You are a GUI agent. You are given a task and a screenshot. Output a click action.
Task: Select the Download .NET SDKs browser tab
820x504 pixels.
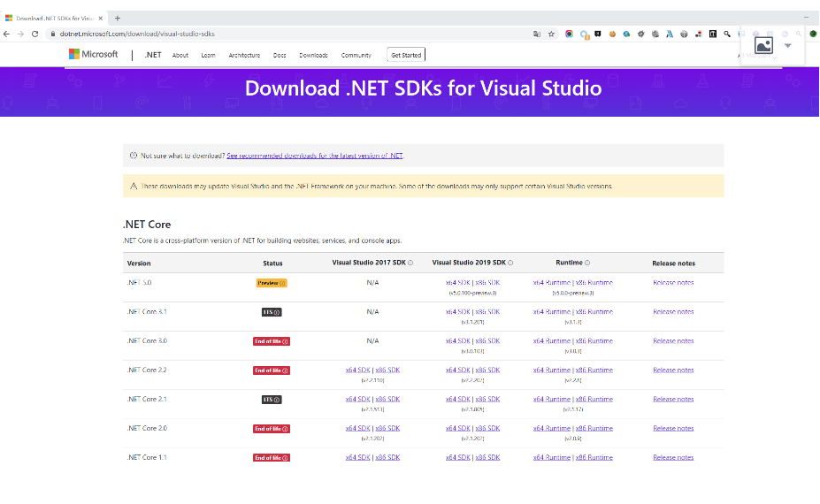[54, 19]
